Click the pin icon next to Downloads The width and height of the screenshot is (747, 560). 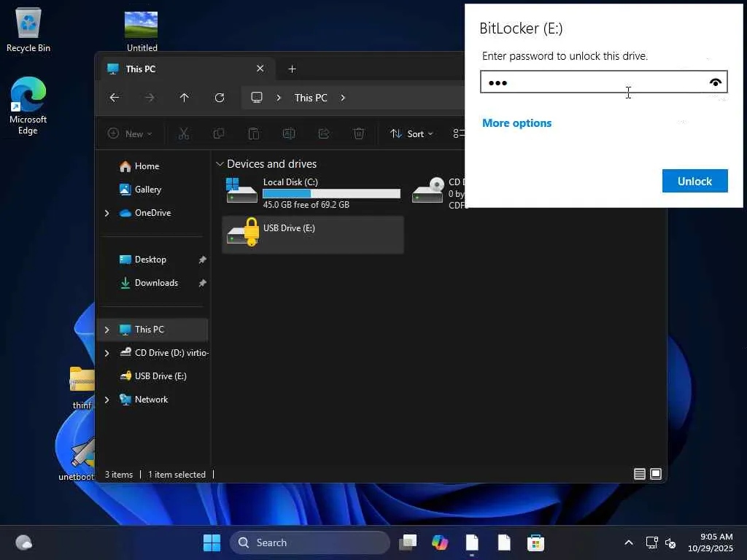tap(202, 283)
